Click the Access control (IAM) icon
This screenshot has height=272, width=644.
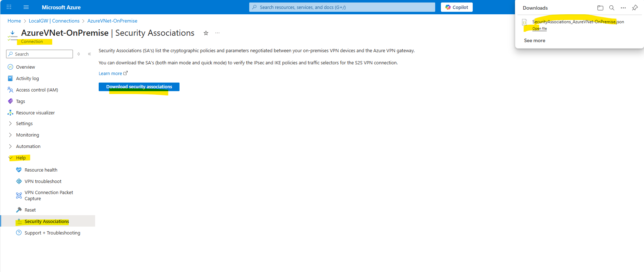pos(10,90)
